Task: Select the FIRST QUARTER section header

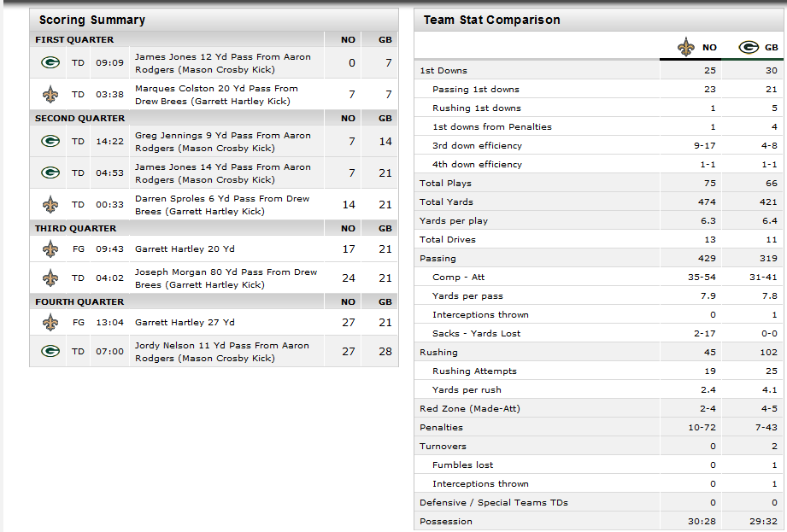Action: [x=214, y=39]
